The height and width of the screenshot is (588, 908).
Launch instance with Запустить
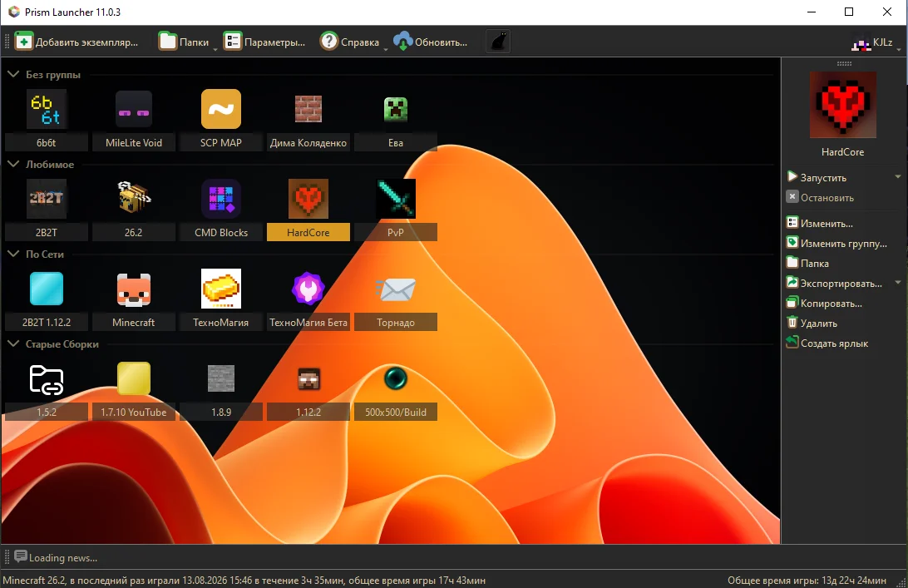(817, 177)
